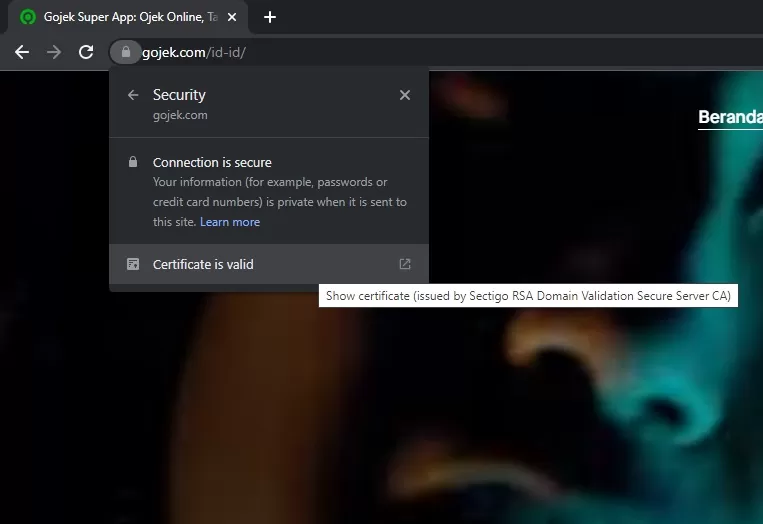Reload the gojek.com page
This screenshot has height=524, width=763.
point(86,52)
